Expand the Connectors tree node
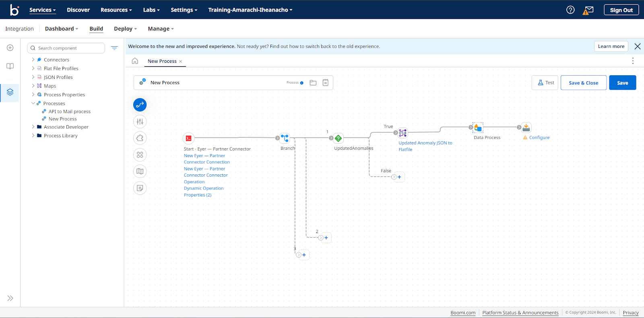The height and width of the screenshot is (318, 644). tap(33, 60)
